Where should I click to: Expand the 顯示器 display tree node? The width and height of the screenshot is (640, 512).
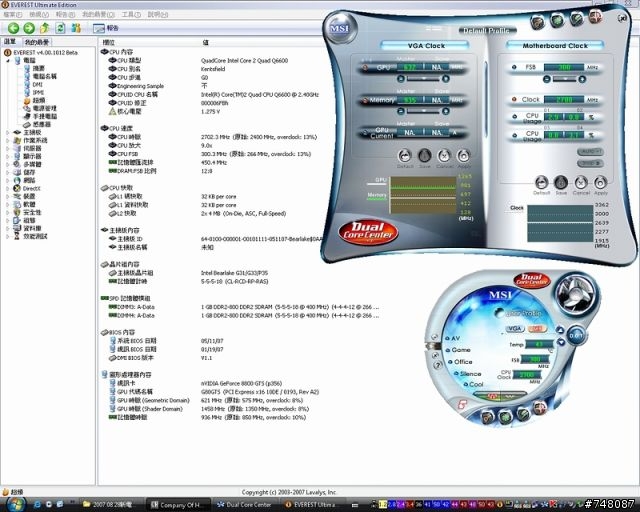click(x=8, y=156)
